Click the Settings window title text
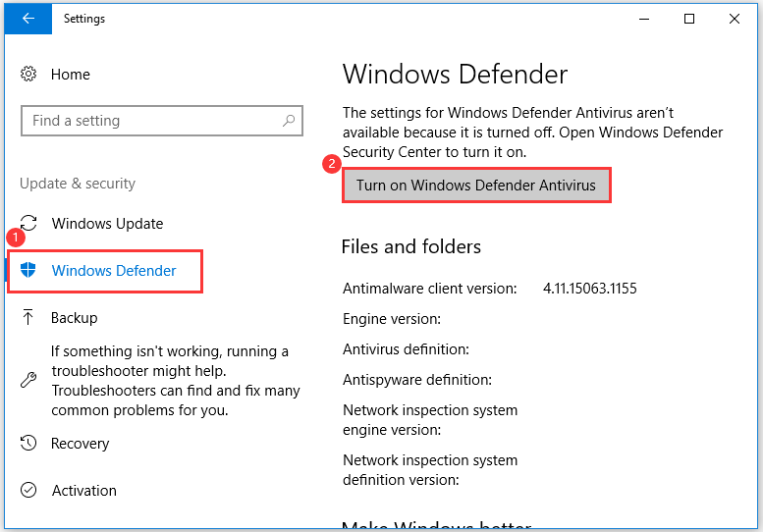The height and width of the screenshot is (532, 763). pyautogui.click(x=84, y=19)
